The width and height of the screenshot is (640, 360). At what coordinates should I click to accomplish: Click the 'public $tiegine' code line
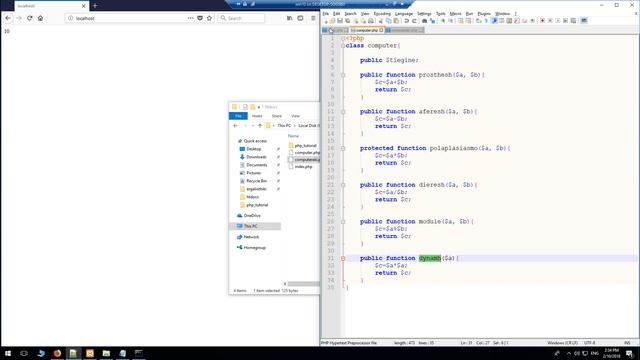(x=389, y=60)
